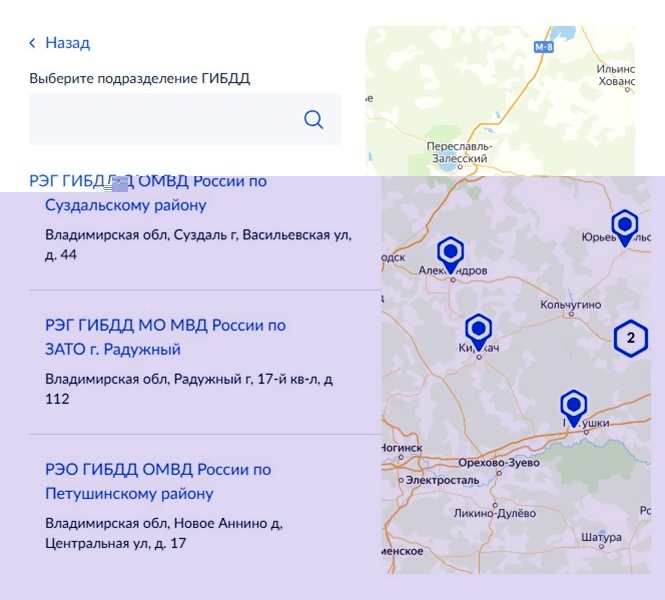Screen dimensions: 665x600
Task: Click the map pin at Александров
Action: point(451,252)
